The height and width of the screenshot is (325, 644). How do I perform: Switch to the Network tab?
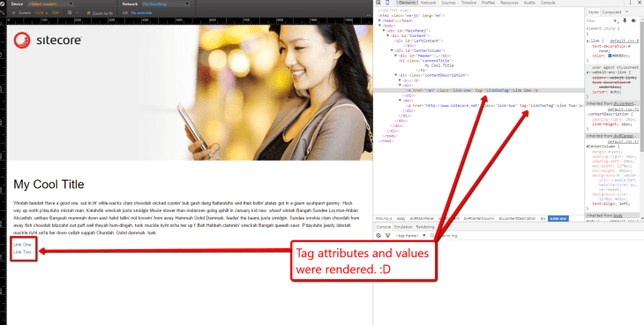[429, 3]
